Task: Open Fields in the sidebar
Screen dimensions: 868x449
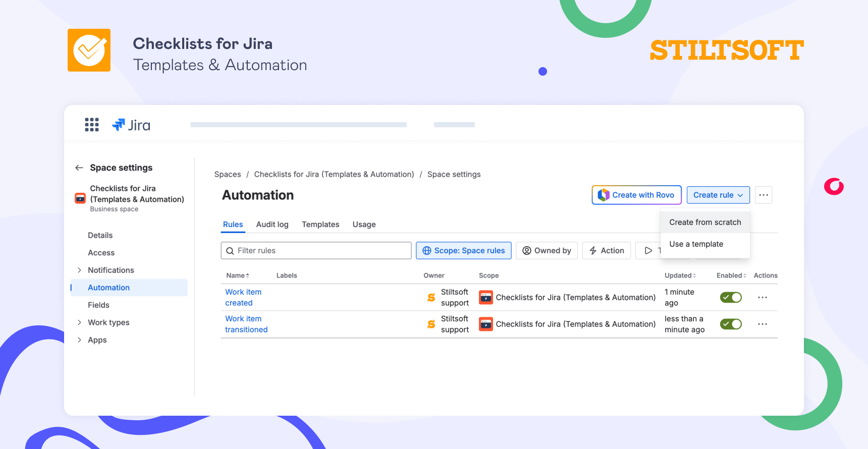Action: 98,305
